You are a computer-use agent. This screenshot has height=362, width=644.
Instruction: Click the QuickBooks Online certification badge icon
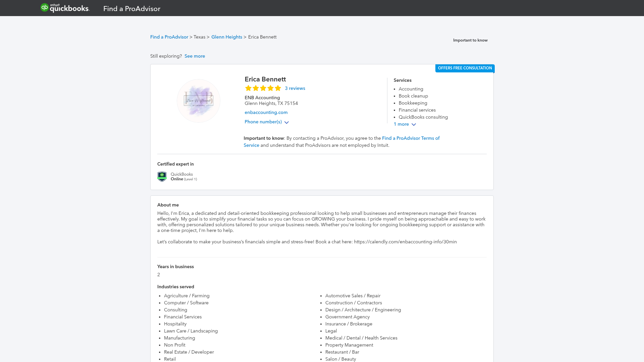coord(162,177)
